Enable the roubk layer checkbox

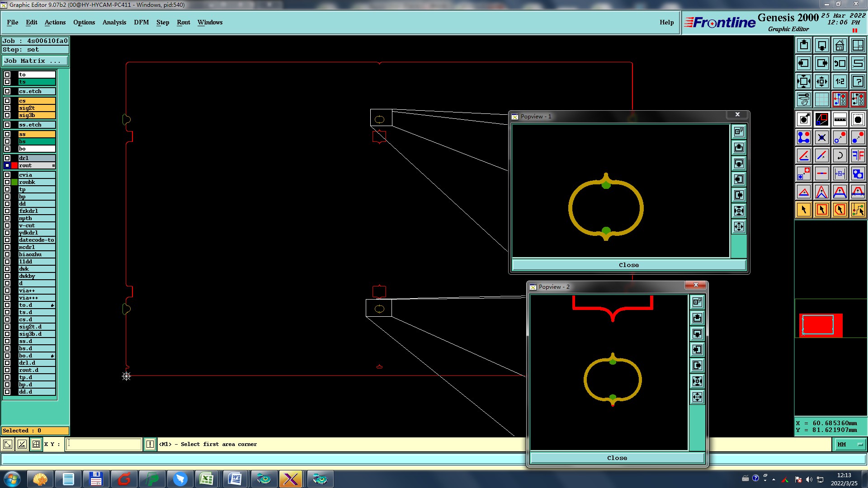(7, 182)
